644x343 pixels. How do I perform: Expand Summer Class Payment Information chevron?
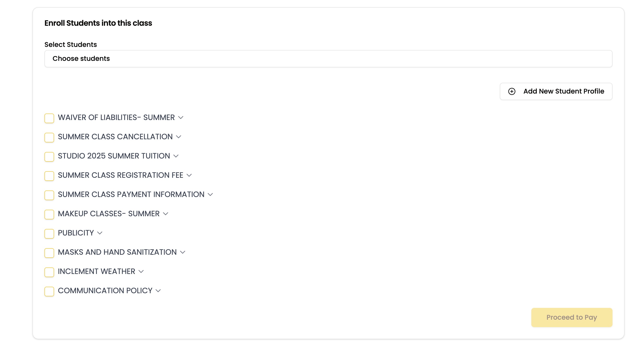click(x=210, y=195)
